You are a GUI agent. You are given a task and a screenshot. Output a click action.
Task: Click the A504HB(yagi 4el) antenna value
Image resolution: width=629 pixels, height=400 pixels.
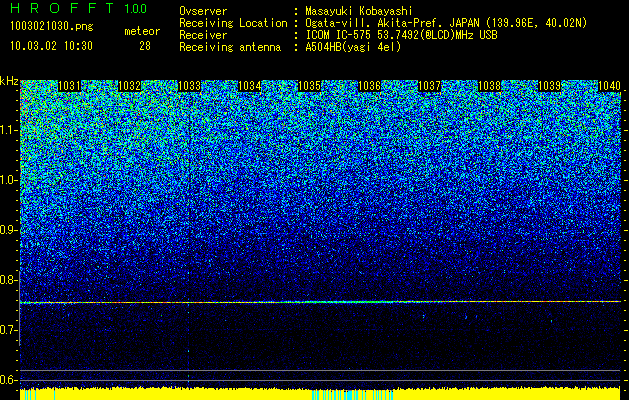(353, 47)
